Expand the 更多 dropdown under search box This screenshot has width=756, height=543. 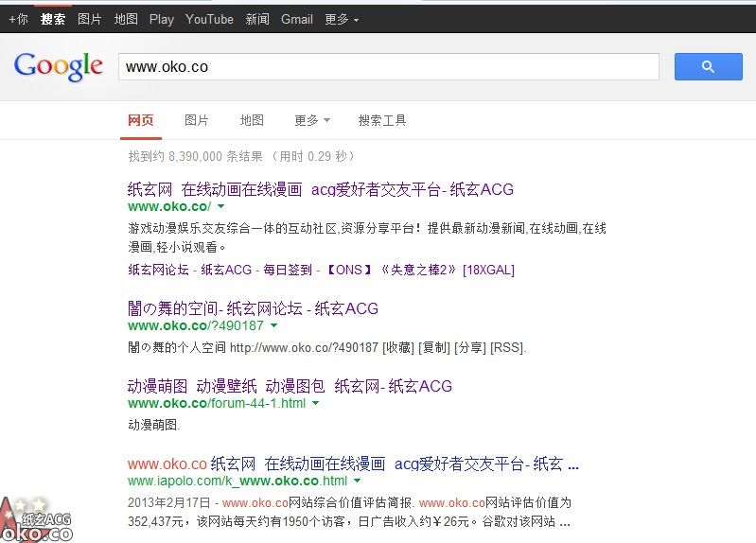pos(312,120)
